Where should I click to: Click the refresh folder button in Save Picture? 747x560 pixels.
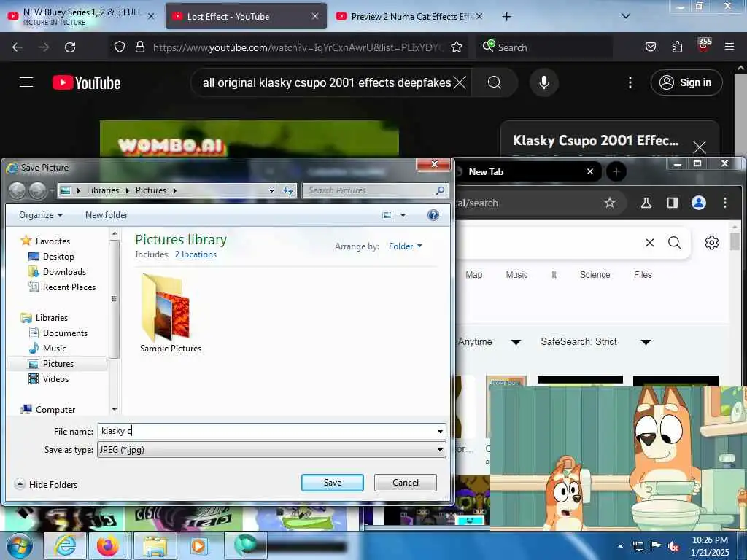pos(288,190)
